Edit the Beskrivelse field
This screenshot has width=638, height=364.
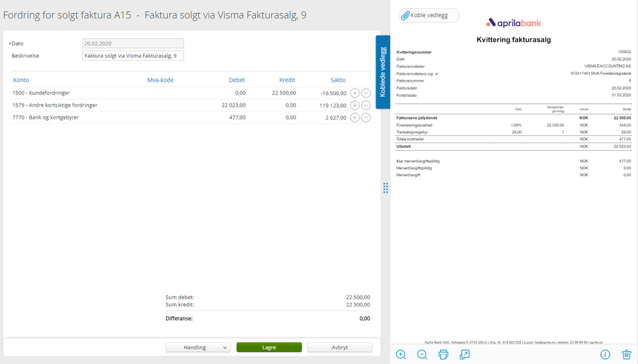tap(133, 56)
